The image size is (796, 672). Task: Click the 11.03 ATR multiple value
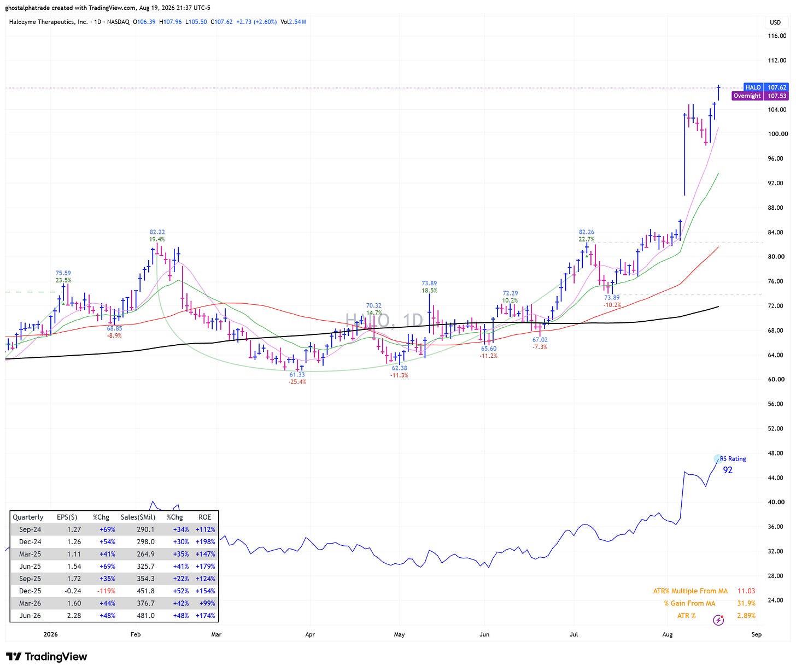746,591
